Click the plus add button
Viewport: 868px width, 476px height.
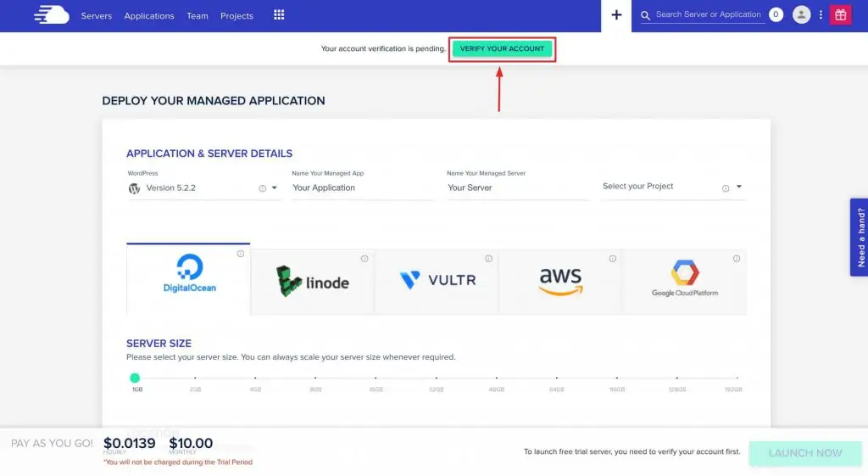tap(616, 15)
